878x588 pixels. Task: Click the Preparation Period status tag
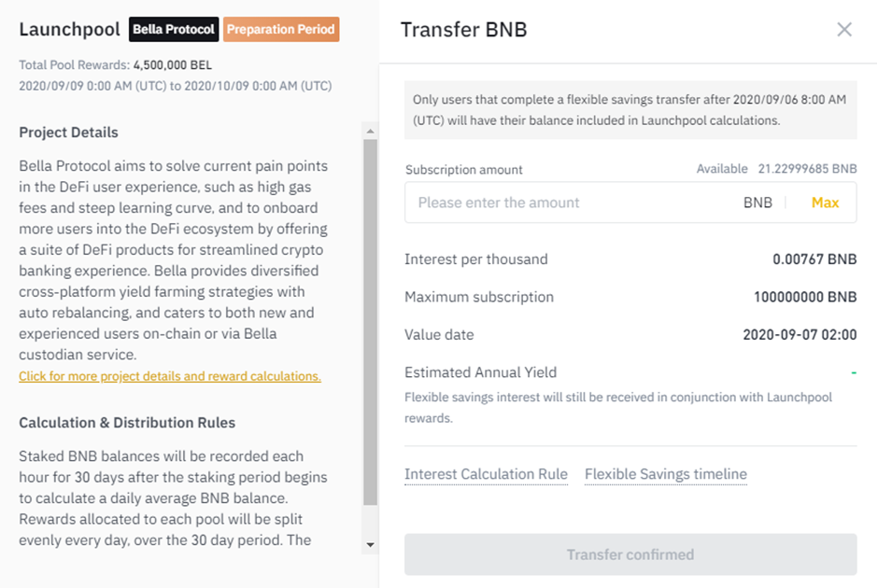coord(280,30)
